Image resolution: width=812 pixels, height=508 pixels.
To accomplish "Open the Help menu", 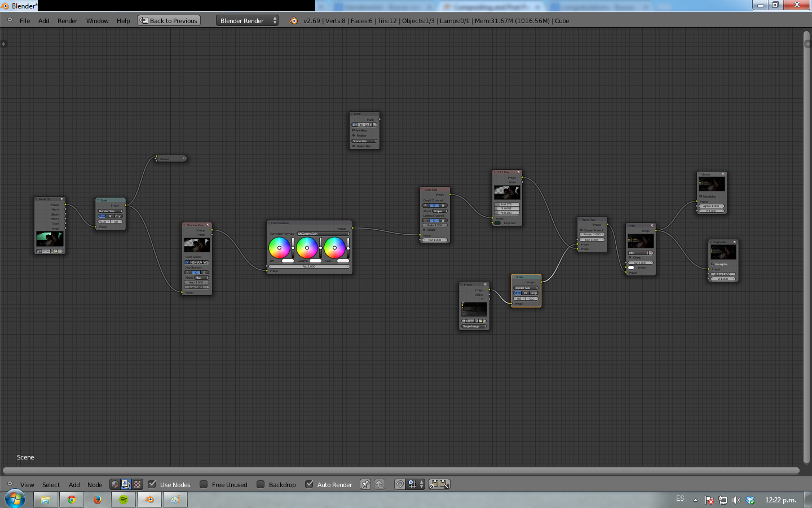I will (x=123, y=21).
